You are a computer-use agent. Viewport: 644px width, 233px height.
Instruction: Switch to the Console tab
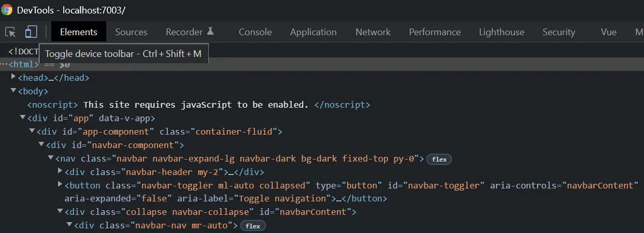tap(255, 32)
